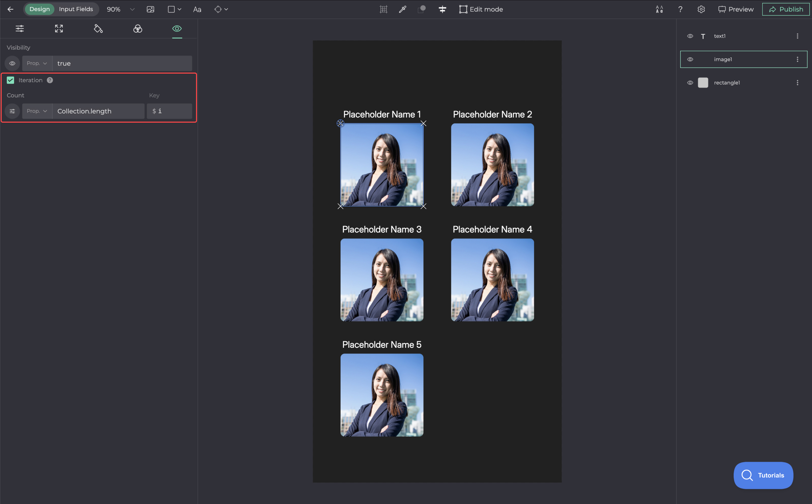Open Visibility Prop. dropdown
Screen dimensions: 812x504
coord(37,63)
